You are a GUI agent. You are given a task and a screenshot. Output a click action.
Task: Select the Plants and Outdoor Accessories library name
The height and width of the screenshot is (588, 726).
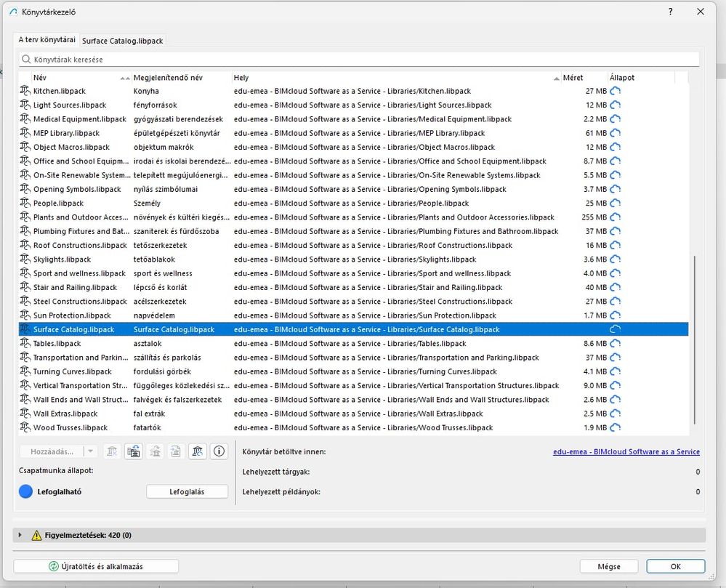pyautogui.click(x=81, y=217)
